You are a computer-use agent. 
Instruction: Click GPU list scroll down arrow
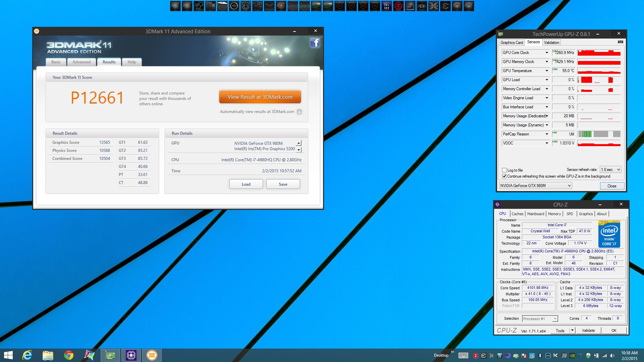point(299,149)
